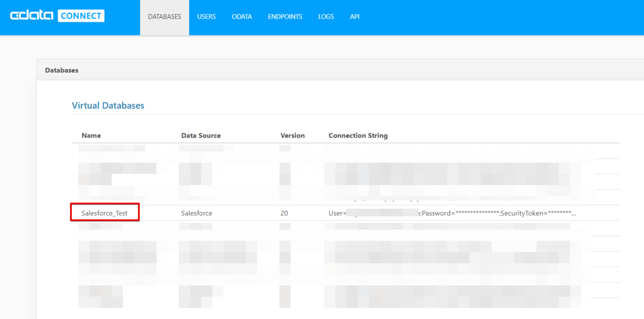Click the Databases panel title
Viewport: 644px width, 319px height.
(x=62, y=70)
